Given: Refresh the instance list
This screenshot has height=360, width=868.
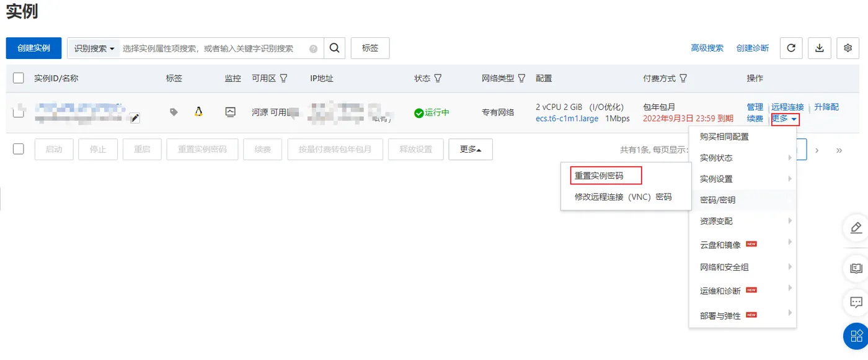Looking at the screenshot, I should click(791, 48).
